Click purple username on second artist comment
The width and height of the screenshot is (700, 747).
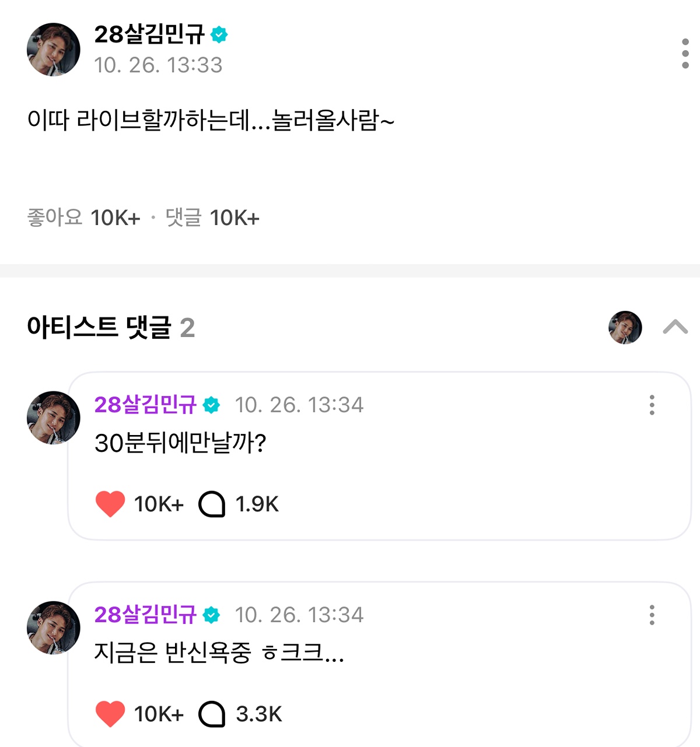point(145,615)
